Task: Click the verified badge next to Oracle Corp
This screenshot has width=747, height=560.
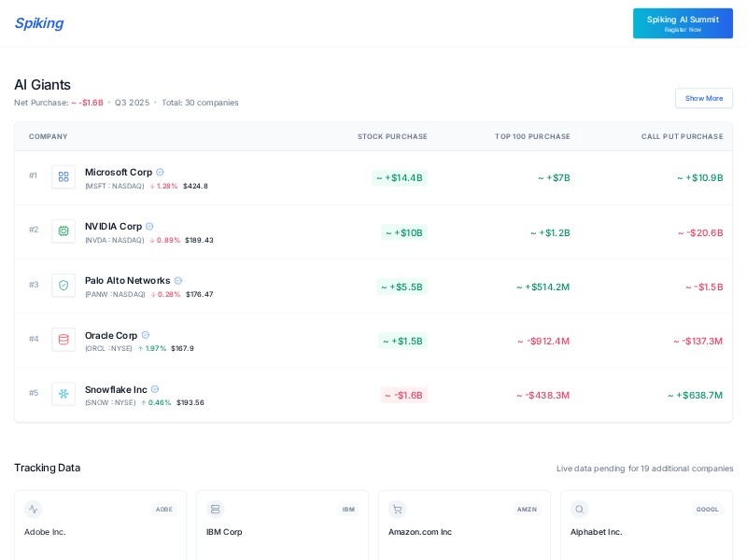Action: [x=146, y=335]
